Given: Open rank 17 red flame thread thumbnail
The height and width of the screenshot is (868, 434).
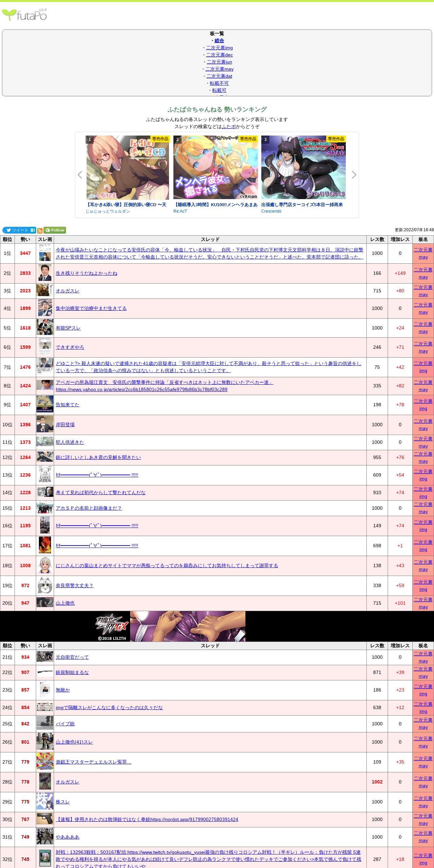Looking at the screenshot, I should (45, 545).
